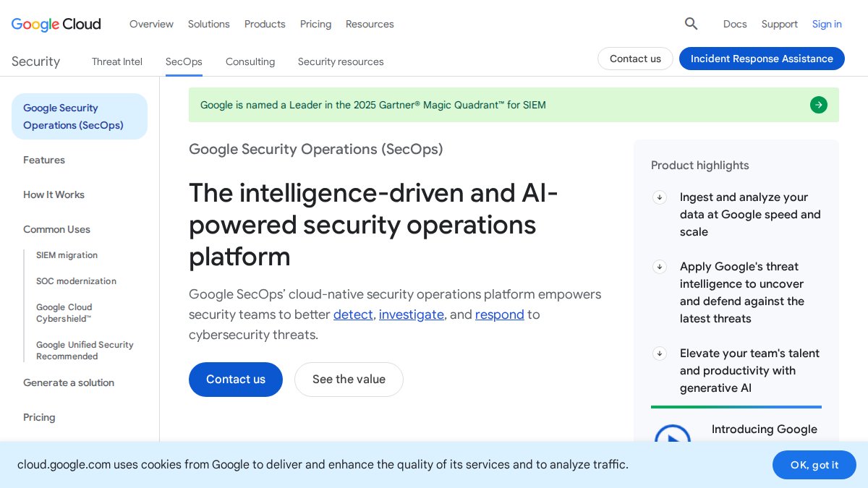This screenshot has height=488, width=868.
Task: Open the search magnifier icon
Action: point(691,24)
